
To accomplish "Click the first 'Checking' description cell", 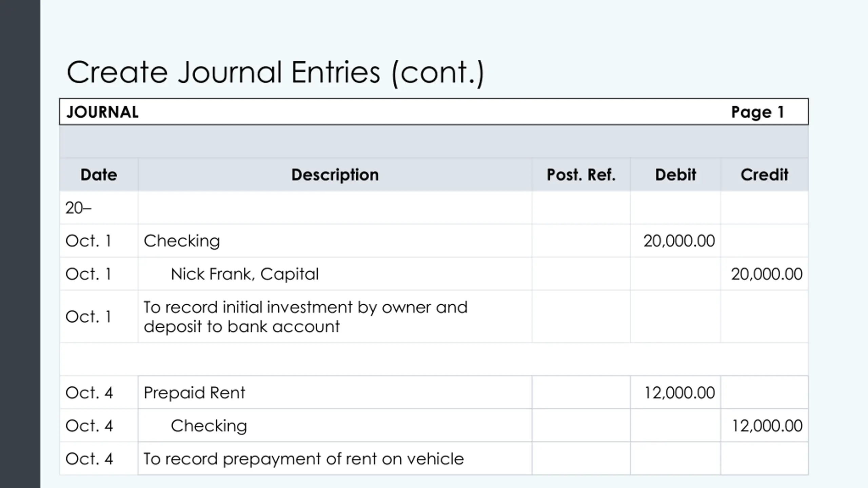I will (x=181, y=241).
